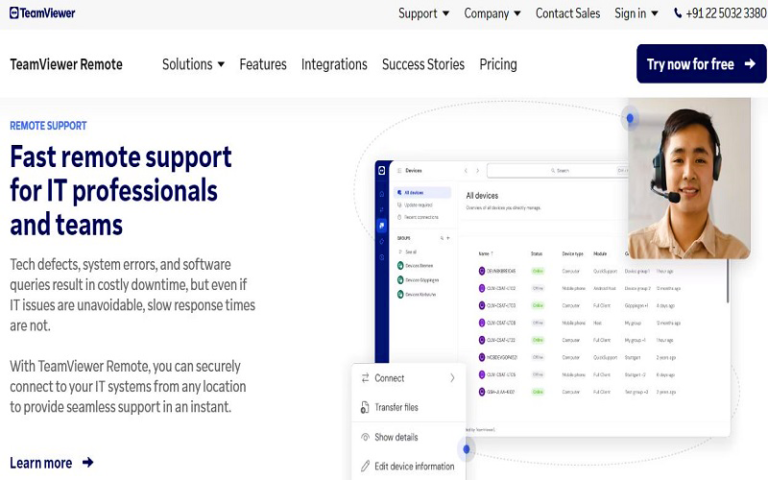This screenshot has width=768, height=480.
Task: Call the +91 22 5032 3380 number link
Action: click(x=720, y=13)
